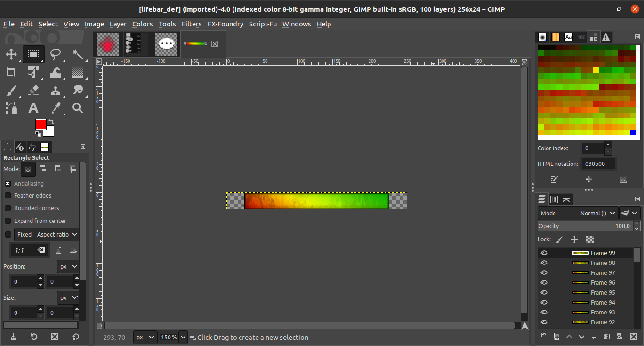Select the Move tool
644x346 pixels.
[11, 55]
